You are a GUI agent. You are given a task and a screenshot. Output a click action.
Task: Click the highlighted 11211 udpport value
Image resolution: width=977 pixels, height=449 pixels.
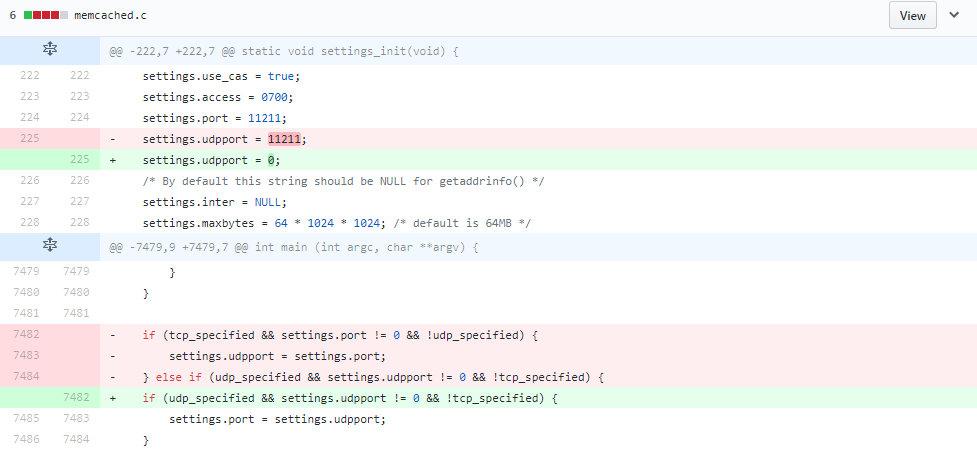click(286, 139)
